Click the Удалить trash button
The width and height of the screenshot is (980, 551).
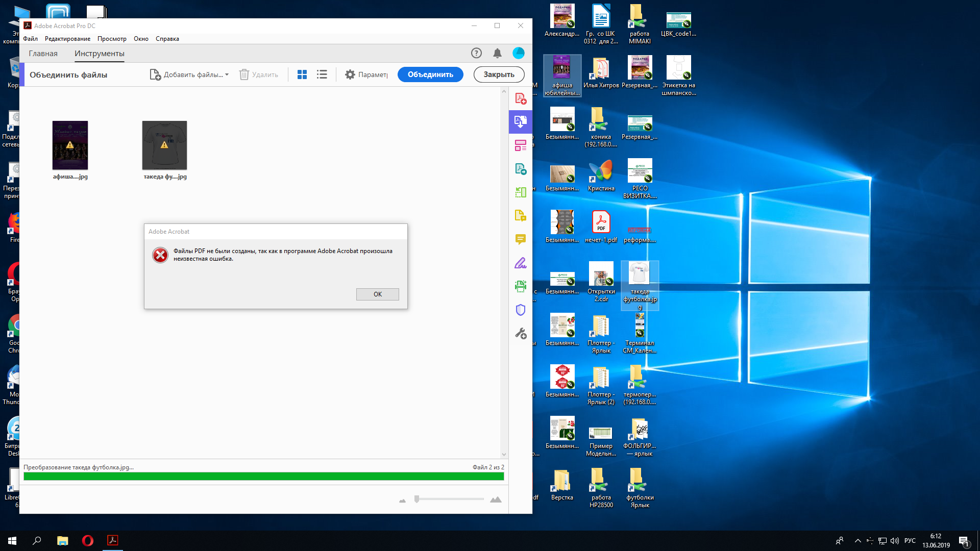click(259, 74)
